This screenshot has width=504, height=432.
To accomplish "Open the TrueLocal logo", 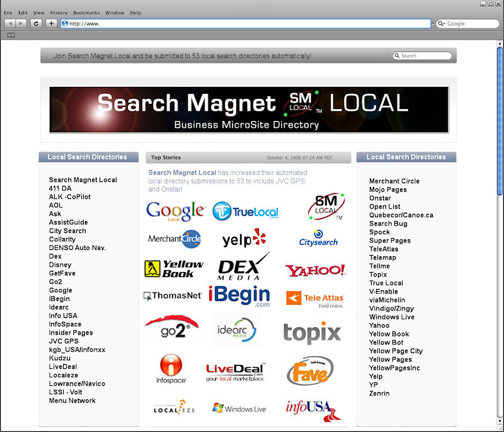I will (x=245, y=212).
